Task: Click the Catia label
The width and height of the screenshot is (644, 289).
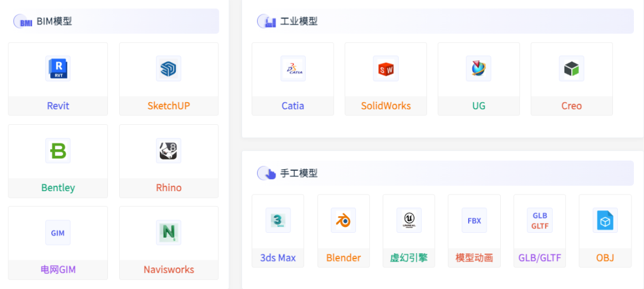Action: [x=293, y=106]
